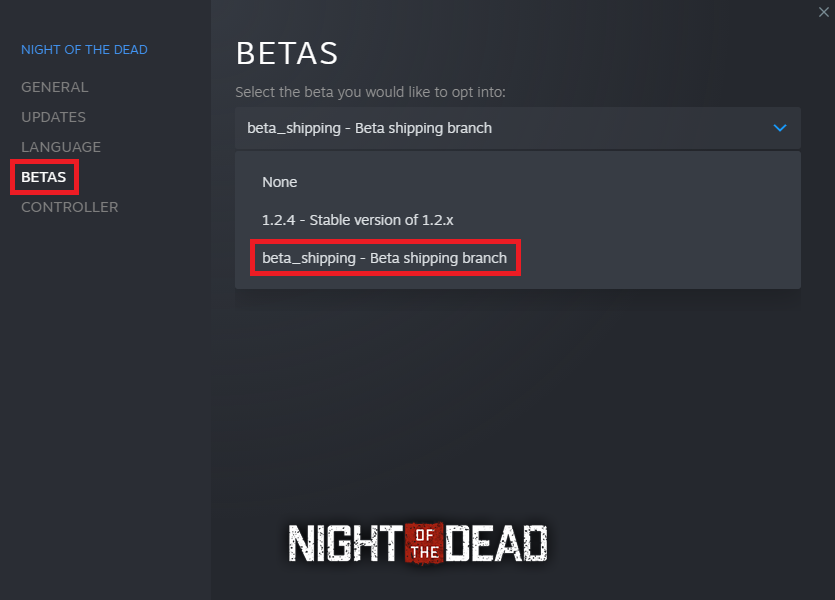The height and width of the screenshot is (600, 835).
Task: Expand the beta selection dropdown chevron
Action: [x=780, y=128]
